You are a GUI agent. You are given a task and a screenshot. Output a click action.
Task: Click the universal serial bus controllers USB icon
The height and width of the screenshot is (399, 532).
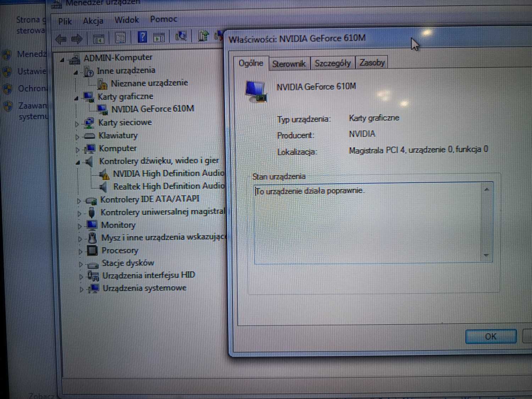click(92, 213)
